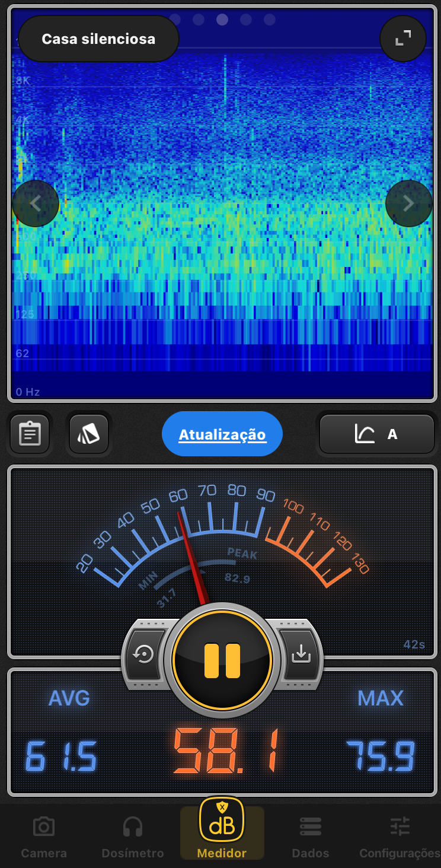
Task: Go to the next chart view
Action: tap(408, 204)
